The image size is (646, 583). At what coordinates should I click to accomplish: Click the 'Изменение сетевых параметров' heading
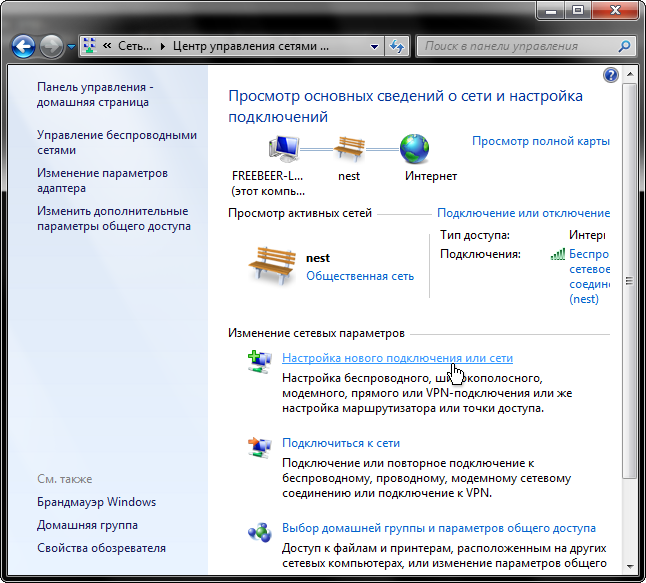pos(316,333)
